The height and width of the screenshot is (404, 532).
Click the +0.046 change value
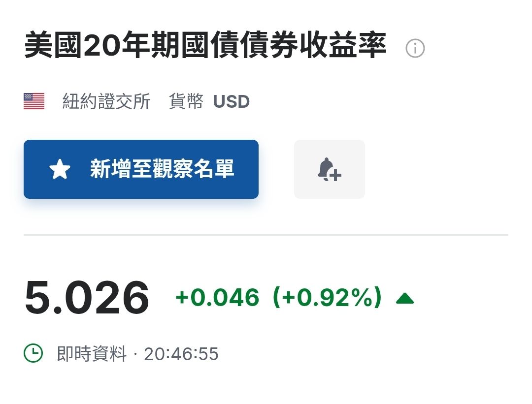pos(218,297)
